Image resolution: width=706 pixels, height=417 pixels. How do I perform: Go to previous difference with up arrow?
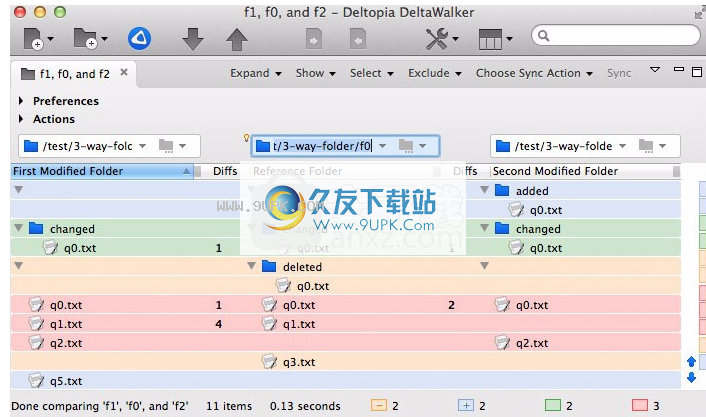click(x=236, y=39)
